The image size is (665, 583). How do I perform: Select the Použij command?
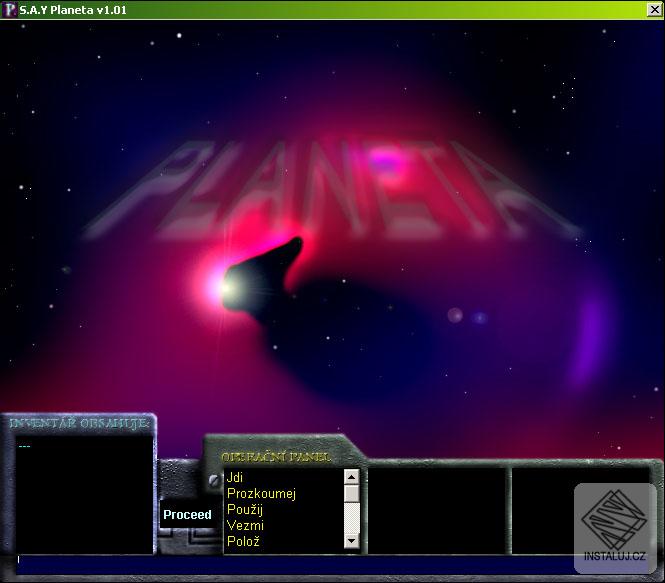click(x=245, y=509)
